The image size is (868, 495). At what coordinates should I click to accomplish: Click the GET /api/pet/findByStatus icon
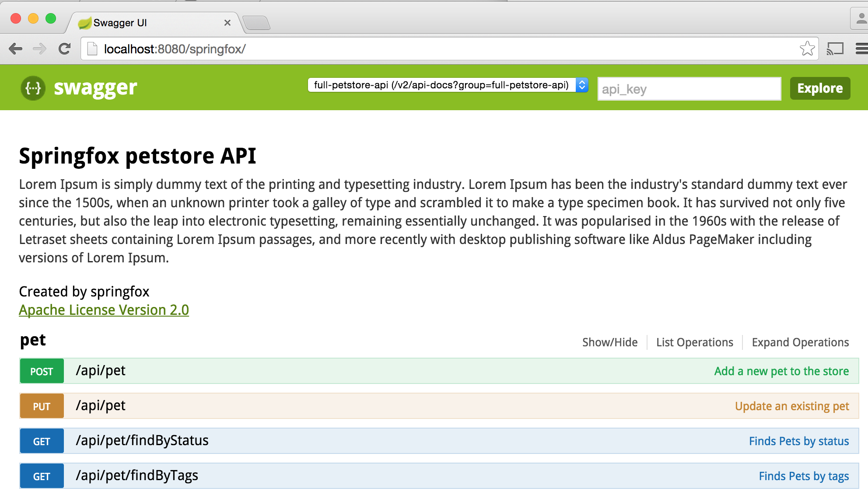click(41, 441)
